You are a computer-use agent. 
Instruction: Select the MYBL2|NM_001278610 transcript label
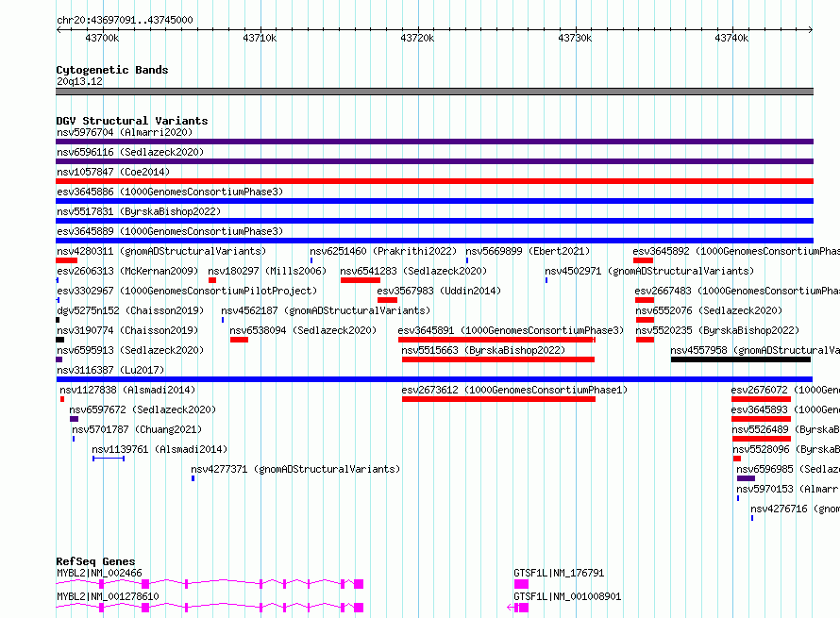(108, 596)
